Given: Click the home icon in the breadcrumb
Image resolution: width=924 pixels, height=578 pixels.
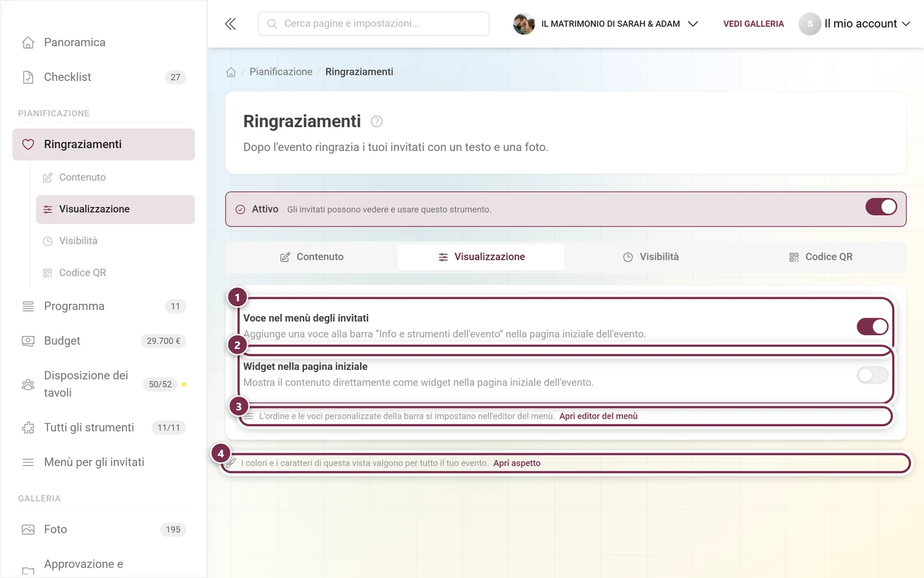Looking at the screenshot, I should [231, 72].
